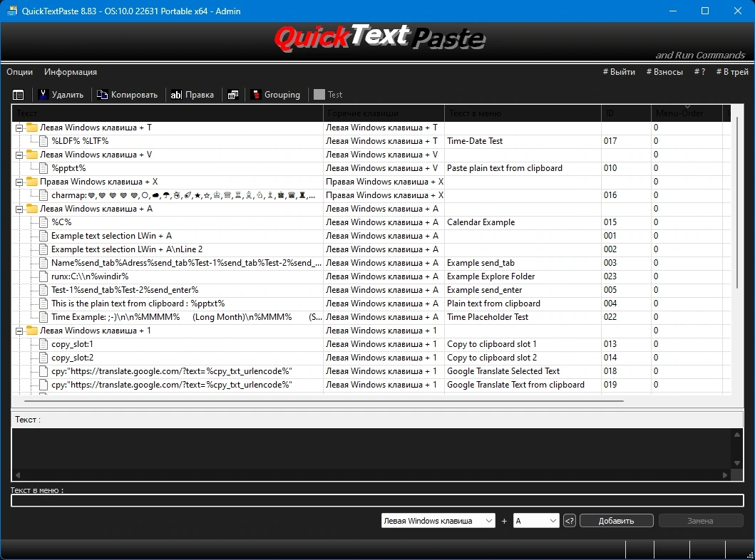
Task: Click the Горячие клавиши column header
Action: [x=384, y=113]
